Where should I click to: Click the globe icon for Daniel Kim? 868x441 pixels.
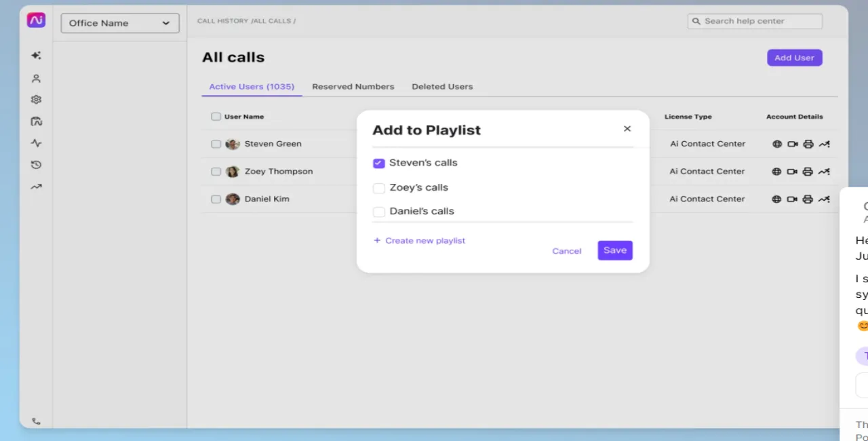pos(777,199)
